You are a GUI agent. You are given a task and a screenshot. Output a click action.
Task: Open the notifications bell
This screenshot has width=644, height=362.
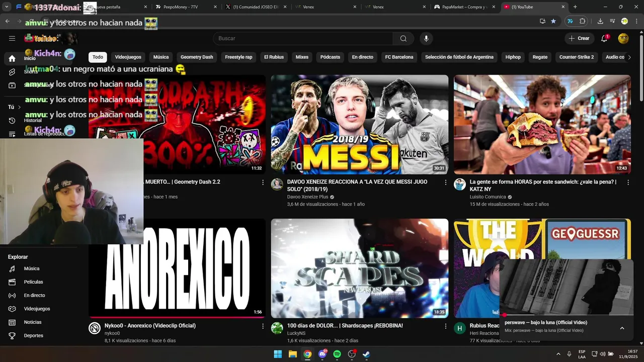coord(604,38)
